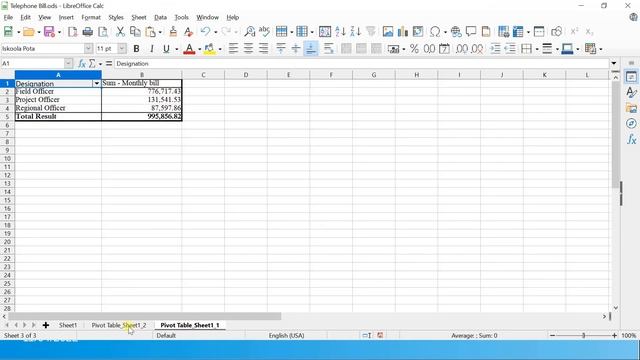This screenshot has width=640, height=360.
Task: Open Print Preview
Action: tap(103, 31)
